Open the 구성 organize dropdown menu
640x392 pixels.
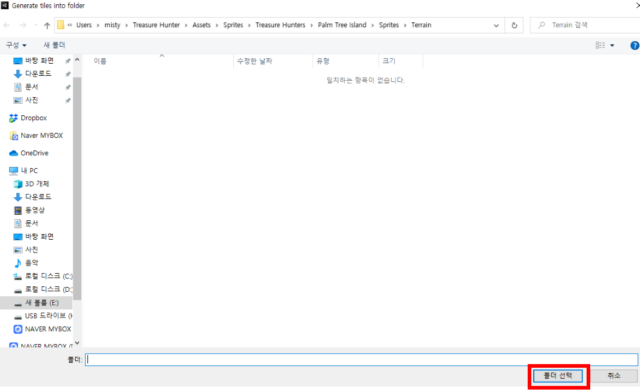(x=16, y=45)
